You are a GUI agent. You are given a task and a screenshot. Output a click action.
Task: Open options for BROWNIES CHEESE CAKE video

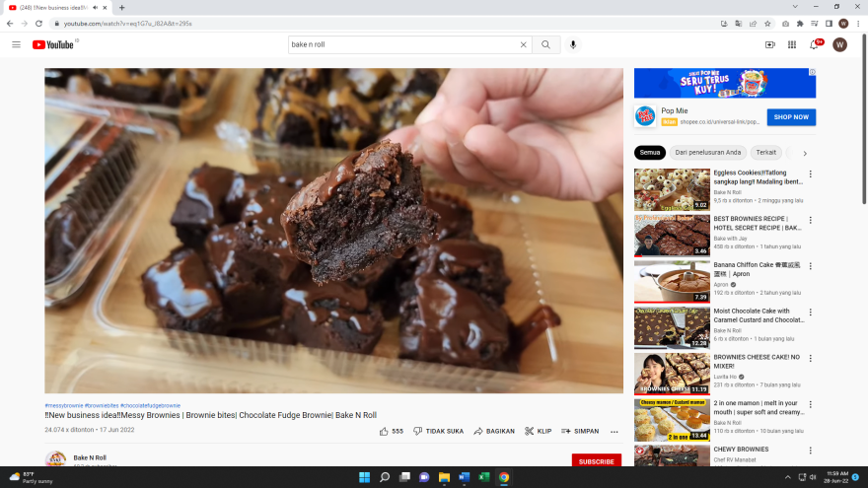[x=811, y=359]
